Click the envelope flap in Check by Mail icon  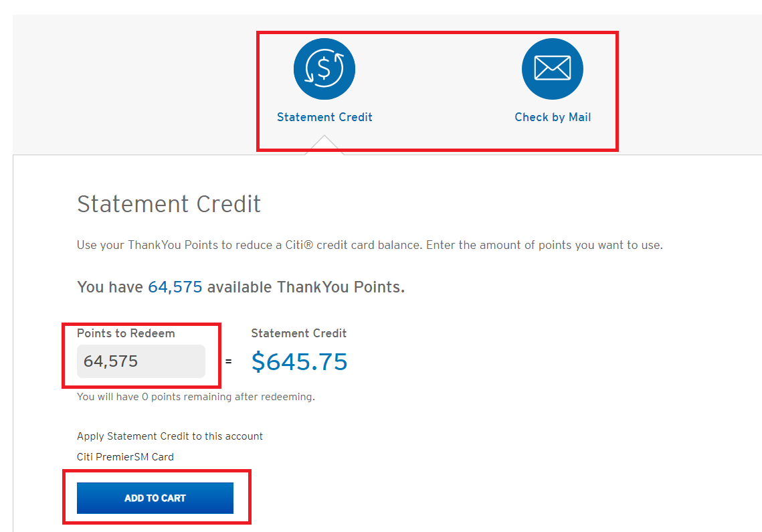[x=552, y=64]
